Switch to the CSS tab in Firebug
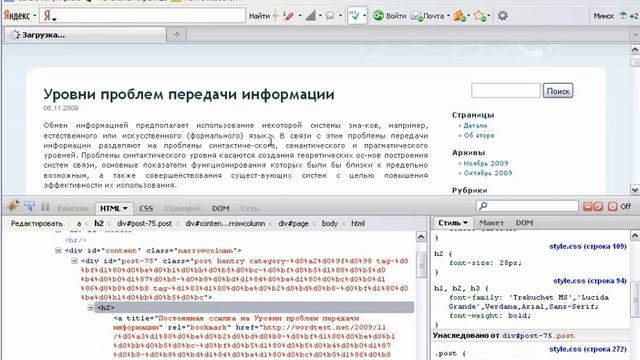The height and width of the screenshot is (360, 640). pyautogui.click(x=146, y=209)
